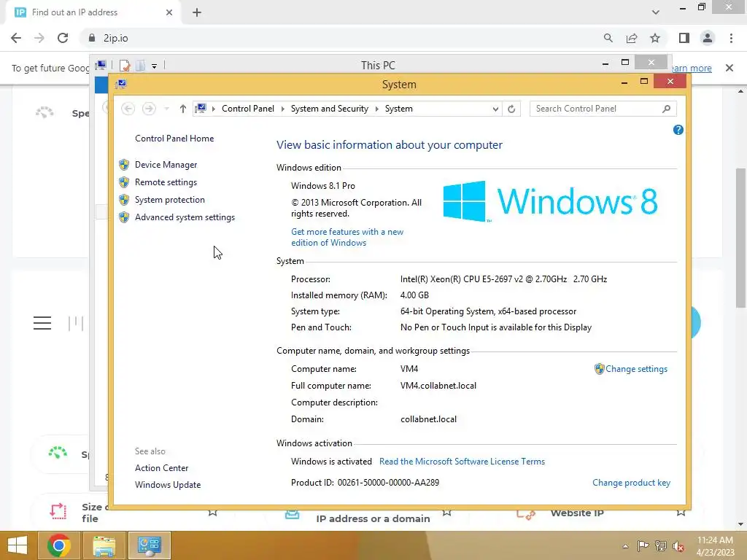Read the Microsoft Software License Terms
This screenshot has height=560, width=747.
pos(462,462)
